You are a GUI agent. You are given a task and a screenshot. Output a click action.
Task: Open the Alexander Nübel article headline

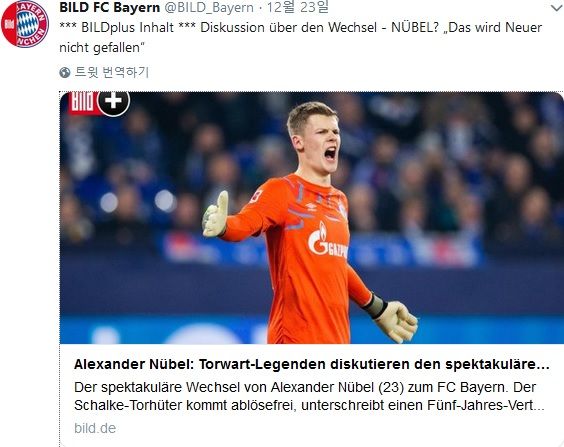[x=311, y=364]
